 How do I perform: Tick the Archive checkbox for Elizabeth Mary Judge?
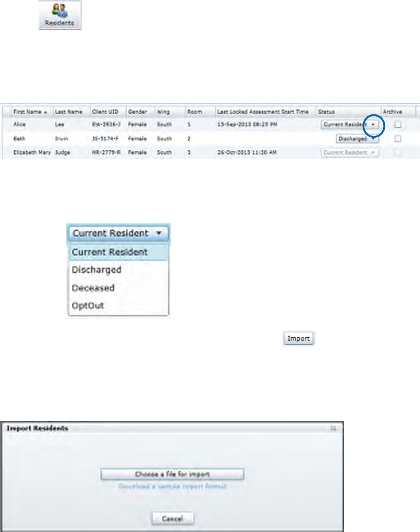[398, 153]
